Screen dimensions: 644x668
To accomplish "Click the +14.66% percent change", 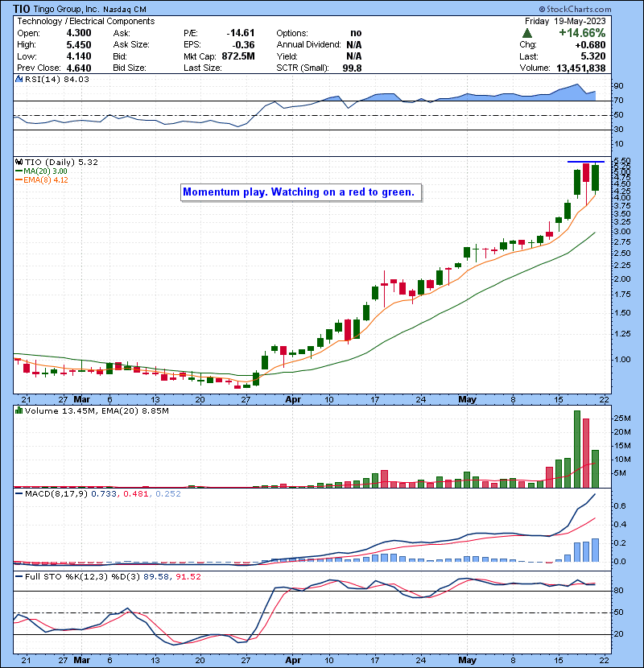I will pyautogui.click(x=582, y=33).
